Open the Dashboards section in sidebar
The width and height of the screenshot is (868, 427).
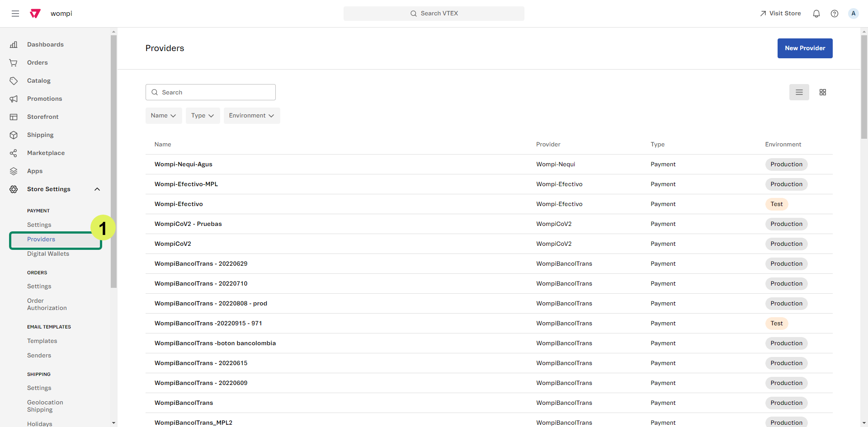click(45, 44)
